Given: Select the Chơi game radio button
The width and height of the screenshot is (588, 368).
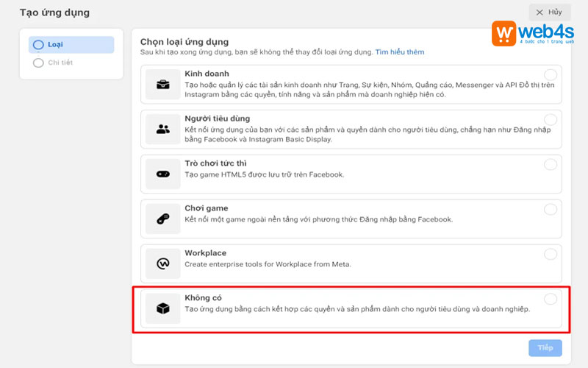Looking at the screenshot, I should pyautogui.click(x=551, y=209).
